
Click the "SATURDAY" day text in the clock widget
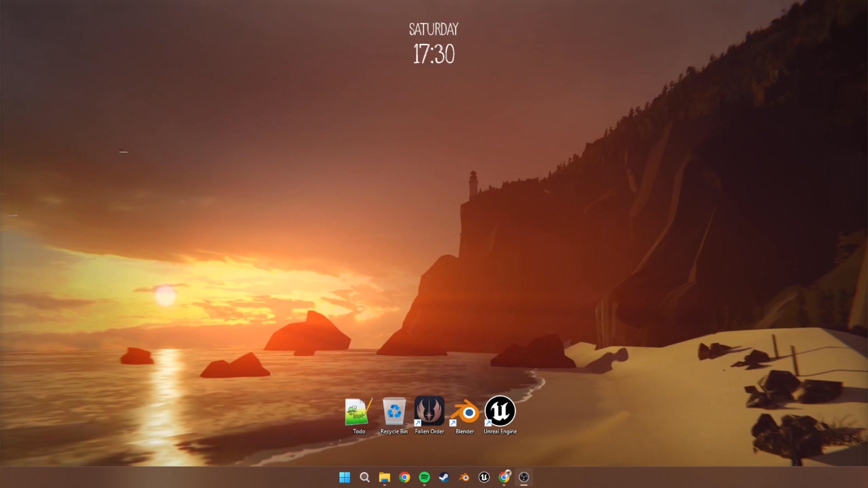[x=434, y=29]
